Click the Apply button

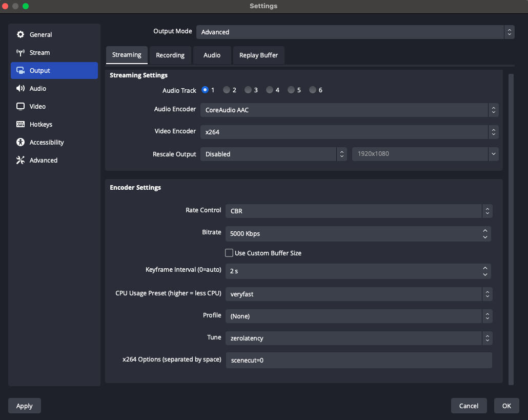click(x=25, y=406)
